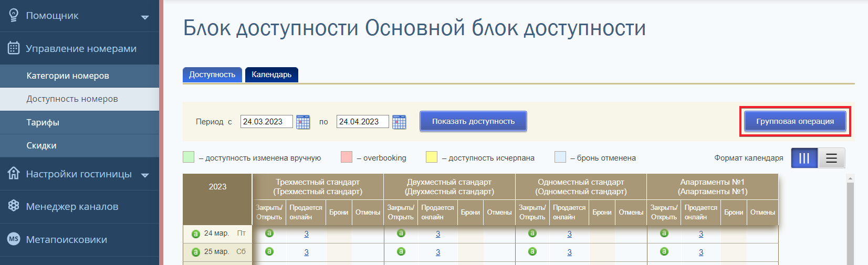Click the Помощник lightbulb icon
Image resolution: width=868 pixels, height=265 pixels.
(14, 15)
